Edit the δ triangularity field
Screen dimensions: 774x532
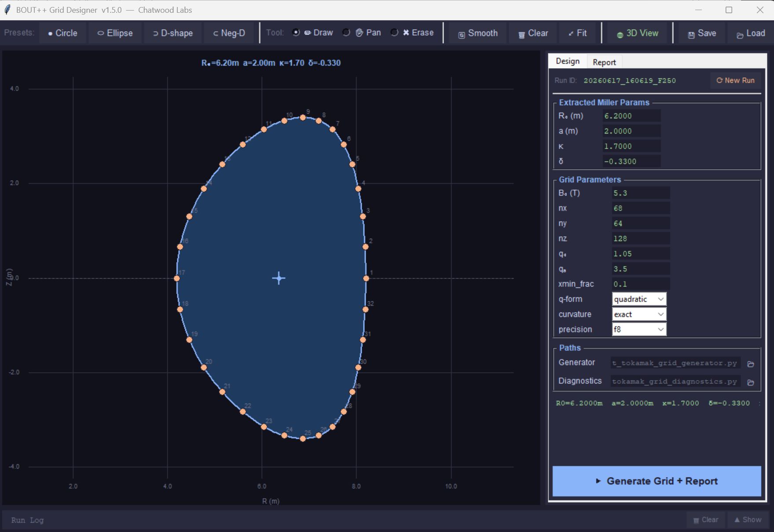pos(631,161)
